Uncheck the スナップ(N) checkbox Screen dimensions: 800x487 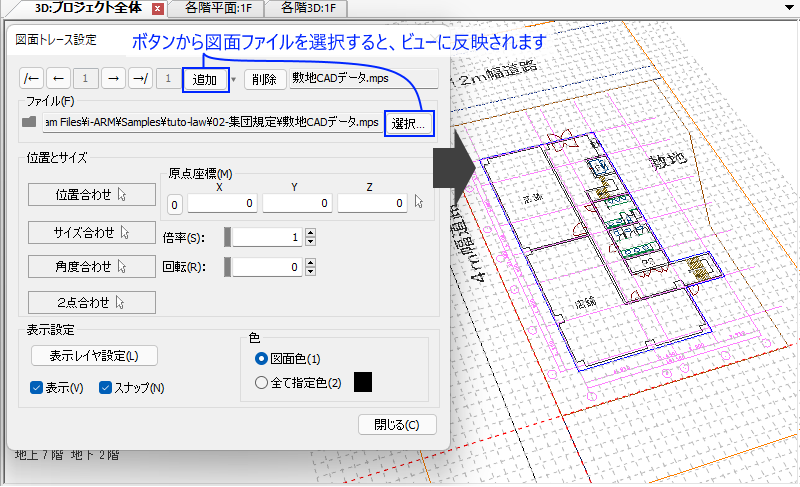pos(106,387)
